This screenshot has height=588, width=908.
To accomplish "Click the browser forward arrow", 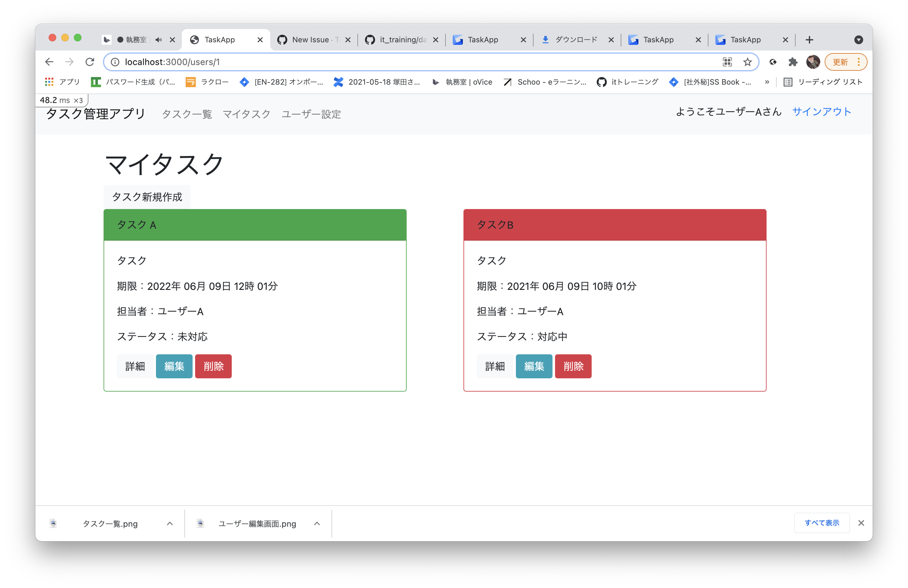I will tap(69, 62).
